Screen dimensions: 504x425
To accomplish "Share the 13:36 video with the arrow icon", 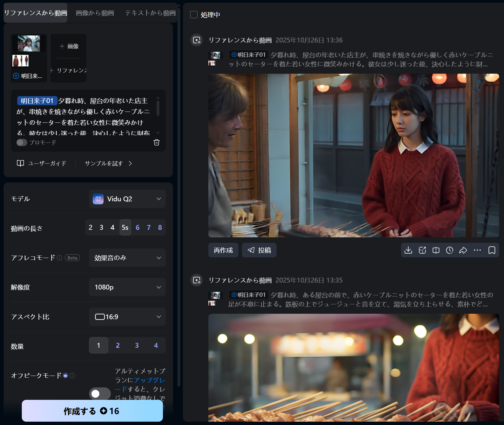I will point(463,250).
